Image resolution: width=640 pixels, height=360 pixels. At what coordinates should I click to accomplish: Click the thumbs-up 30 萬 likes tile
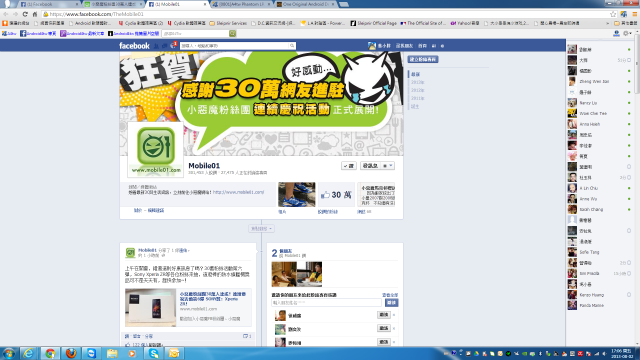336,195
